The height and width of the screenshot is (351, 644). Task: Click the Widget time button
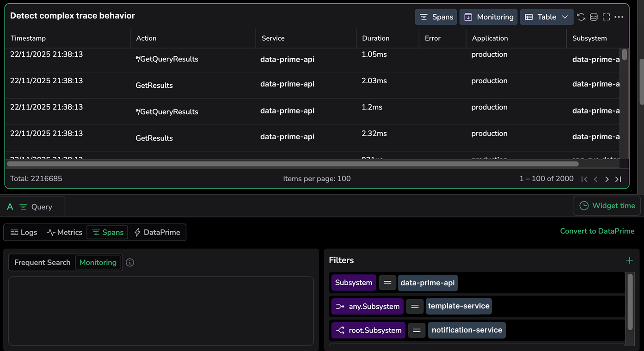(x=607, y=206)
